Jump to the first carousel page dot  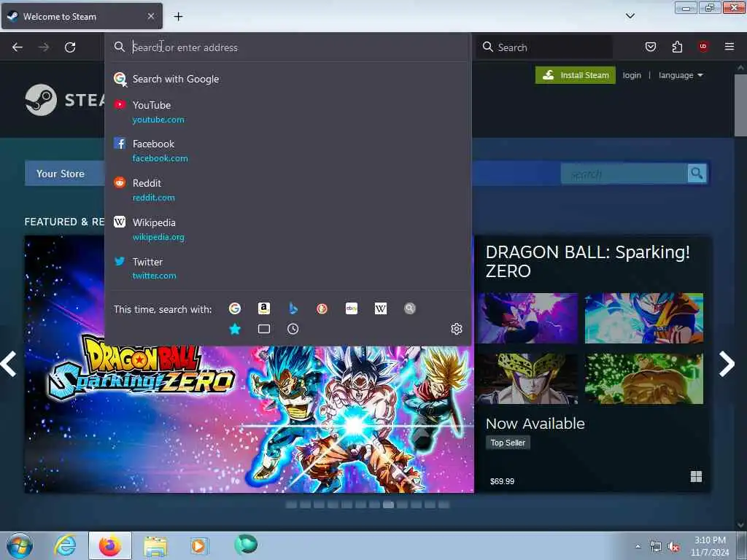(x=291, y=505)
